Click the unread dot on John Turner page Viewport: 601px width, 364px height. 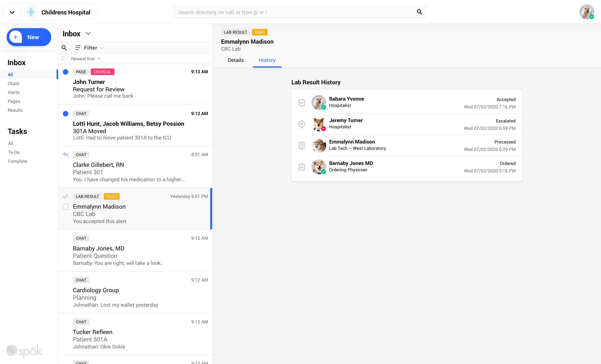[65, 72]
